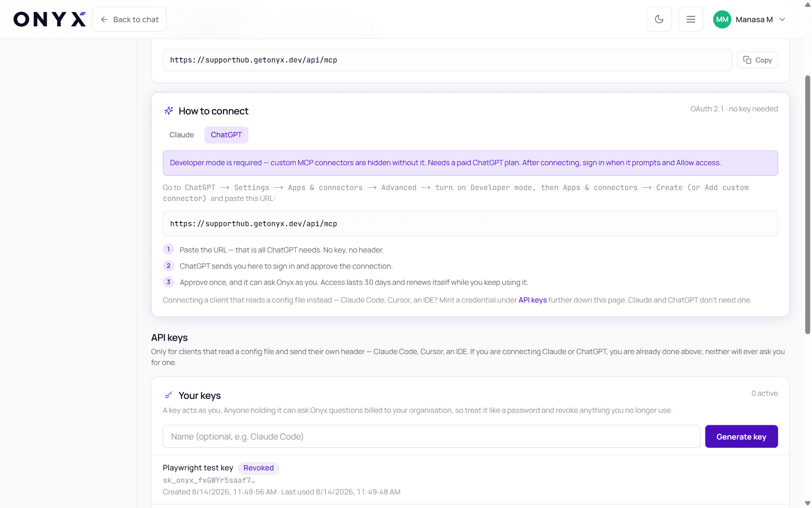Copy the MCP server URL
The height and width of the screenshot is (508, 812).
tap(757, 60)
